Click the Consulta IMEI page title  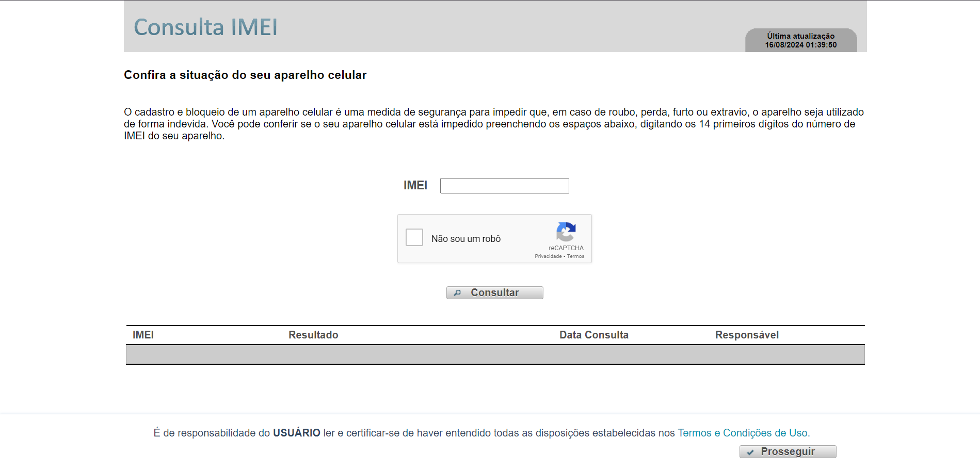coord(205,27)
